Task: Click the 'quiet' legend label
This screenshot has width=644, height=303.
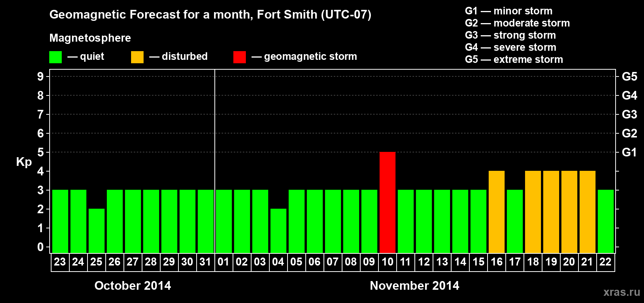Action: (92, 57)
